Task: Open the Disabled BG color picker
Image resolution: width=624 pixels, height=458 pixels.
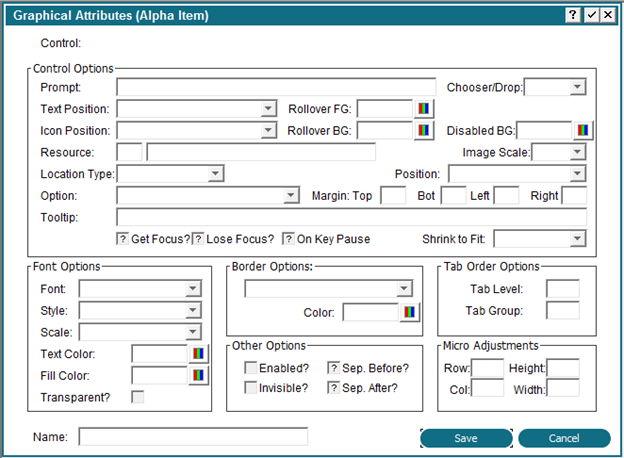Action: pyautogui.click(x=583, y=130)
